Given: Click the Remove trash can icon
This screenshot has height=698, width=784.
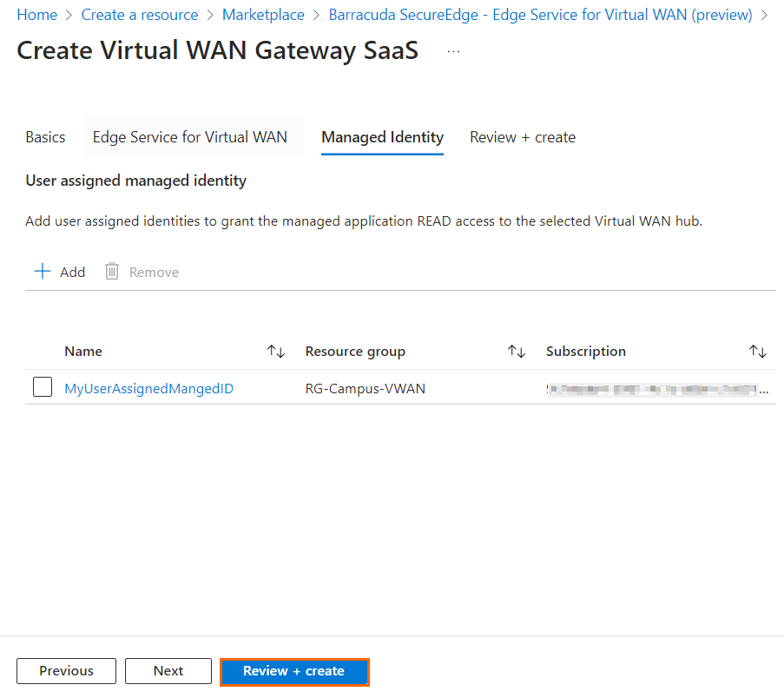Looking at the screenshot, I should [112, 272].
